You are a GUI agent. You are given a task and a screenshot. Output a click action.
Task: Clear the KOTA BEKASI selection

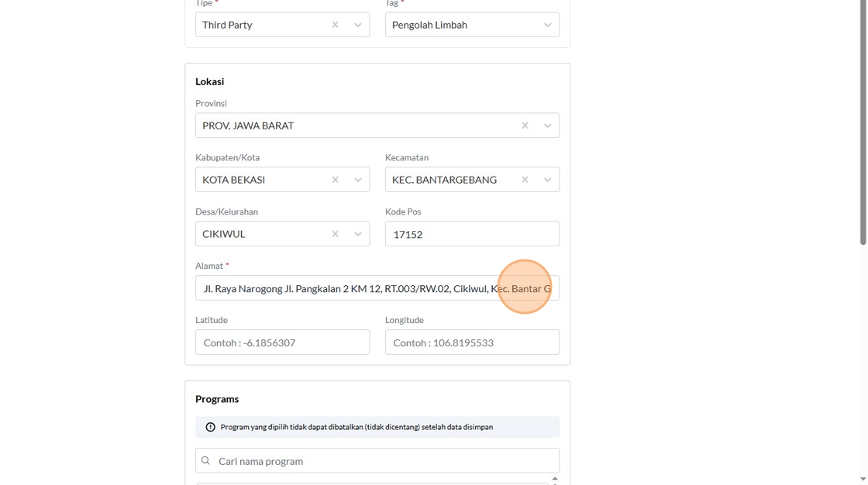click(336, 180)
